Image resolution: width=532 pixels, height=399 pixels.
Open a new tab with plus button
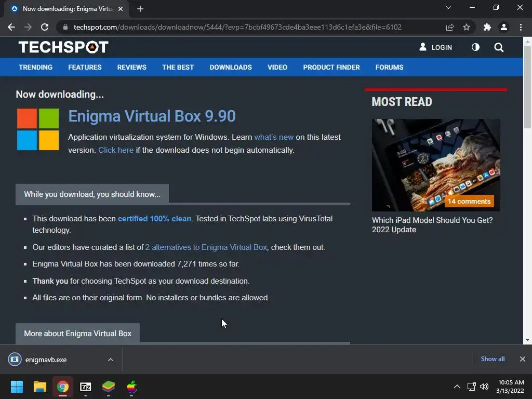[x=140, y=9]
